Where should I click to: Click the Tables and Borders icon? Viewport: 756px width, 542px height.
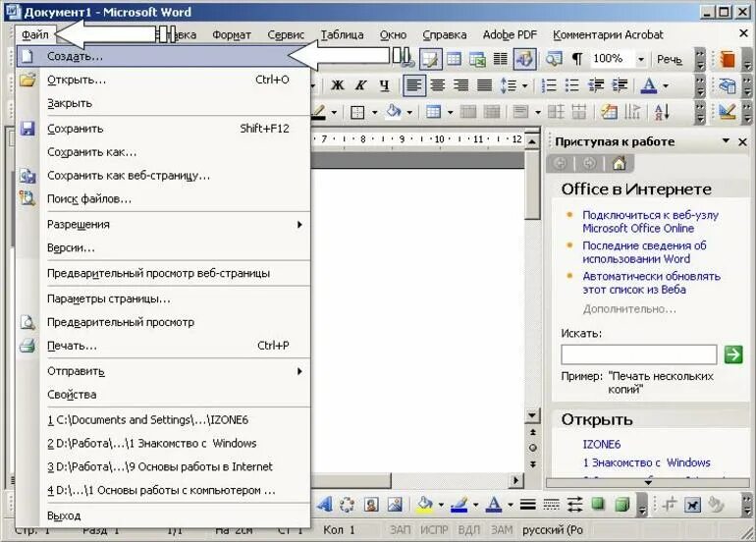430,59
